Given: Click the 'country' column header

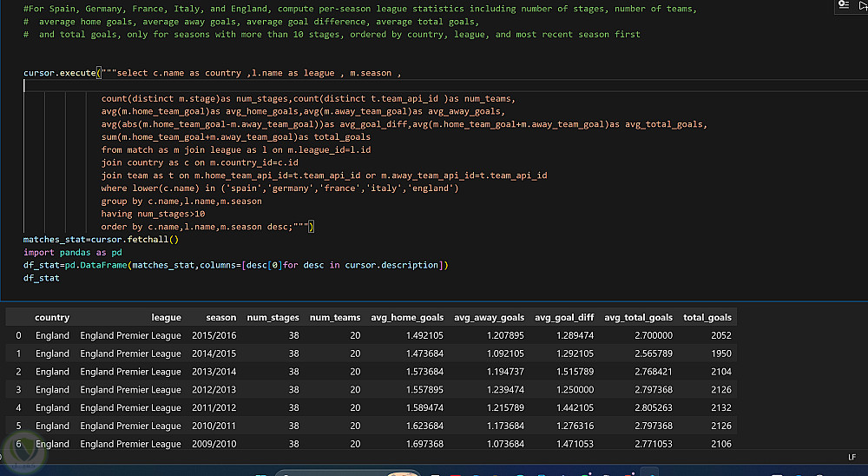Looking at the screenshot, I should pos(52,317).
